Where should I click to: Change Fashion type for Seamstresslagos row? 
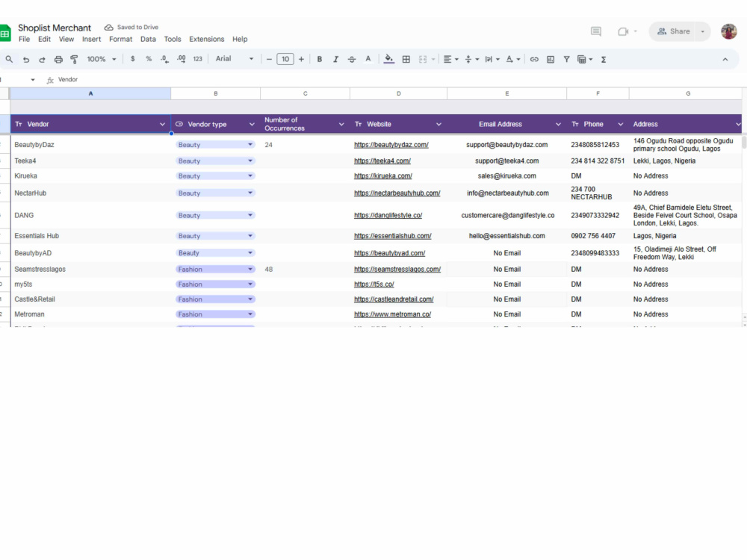pyautogui.click(x=215, y=269)
